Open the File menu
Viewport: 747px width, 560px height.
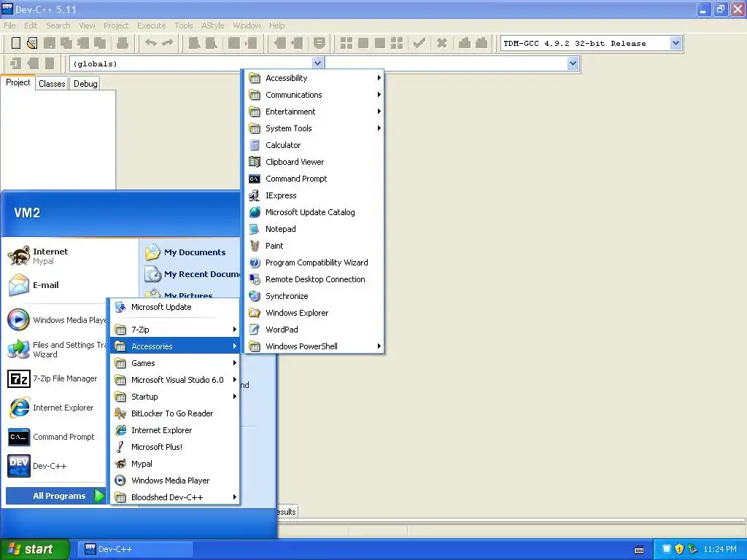[x=9, y=26]
